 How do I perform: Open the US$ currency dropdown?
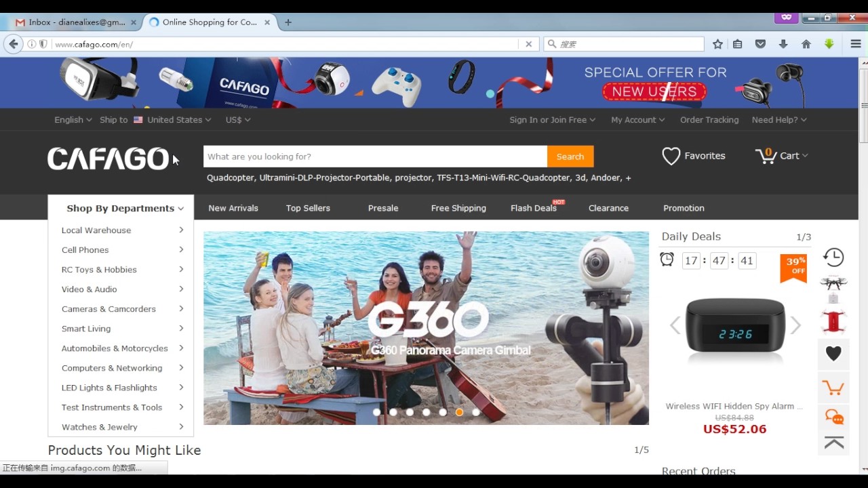pos(238,120)
